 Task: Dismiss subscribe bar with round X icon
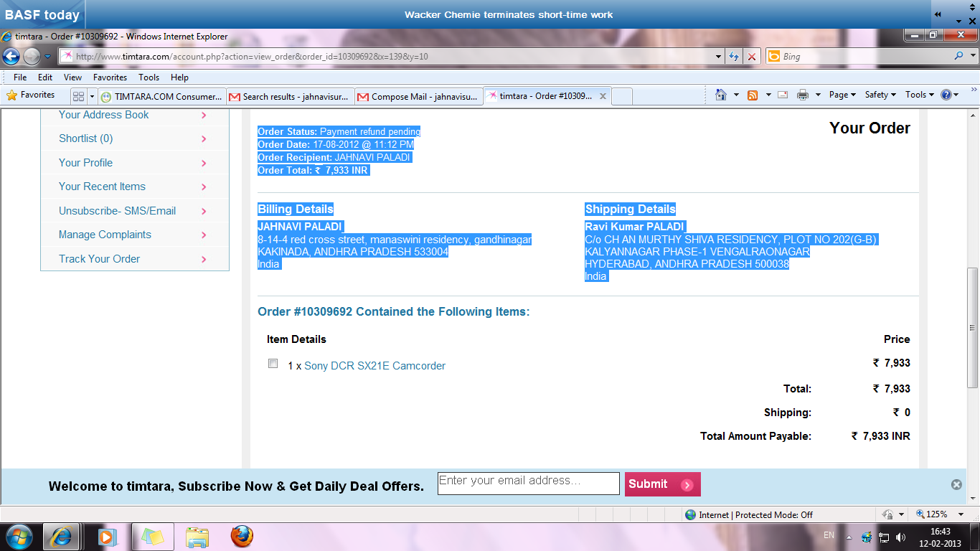click(956, 484)
